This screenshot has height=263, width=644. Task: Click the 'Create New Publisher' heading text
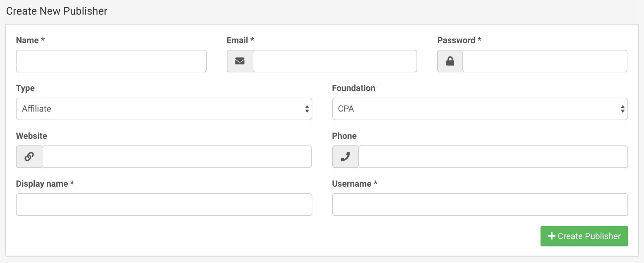point(57,11)
